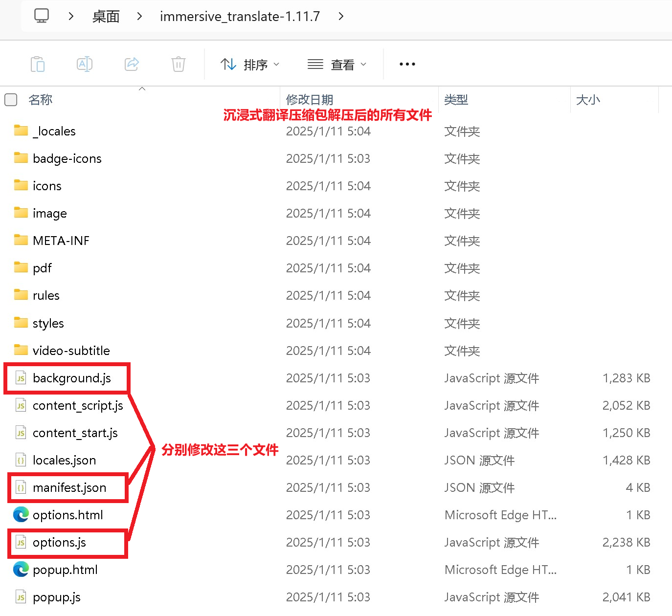
Task: Click the content_script.js file icon
Action: click(x=21, y=405)
